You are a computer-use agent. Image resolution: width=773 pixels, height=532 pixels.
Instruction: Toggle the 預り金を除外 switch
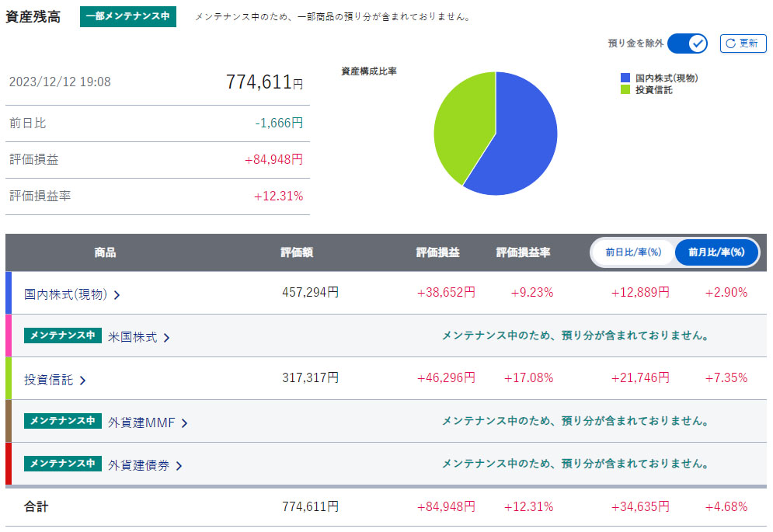pos(687,43)
